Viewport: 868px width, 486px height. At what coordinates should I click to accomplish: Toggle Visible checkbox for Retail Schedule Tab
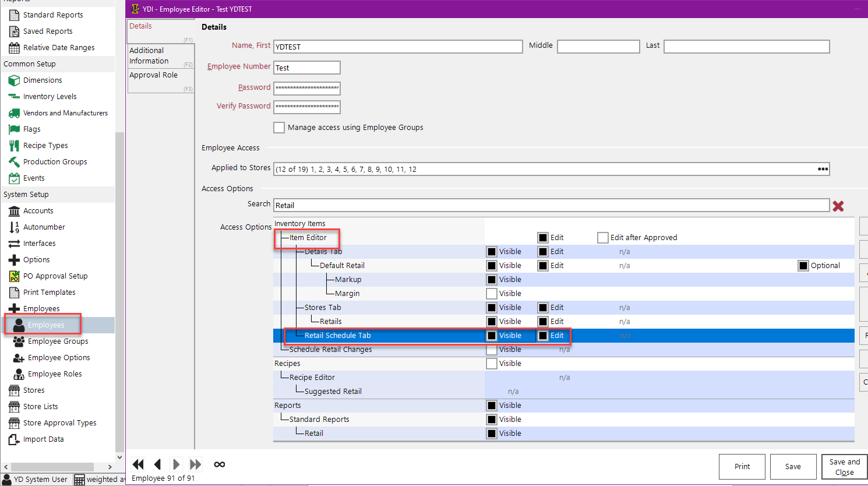(x=492, y=336)
